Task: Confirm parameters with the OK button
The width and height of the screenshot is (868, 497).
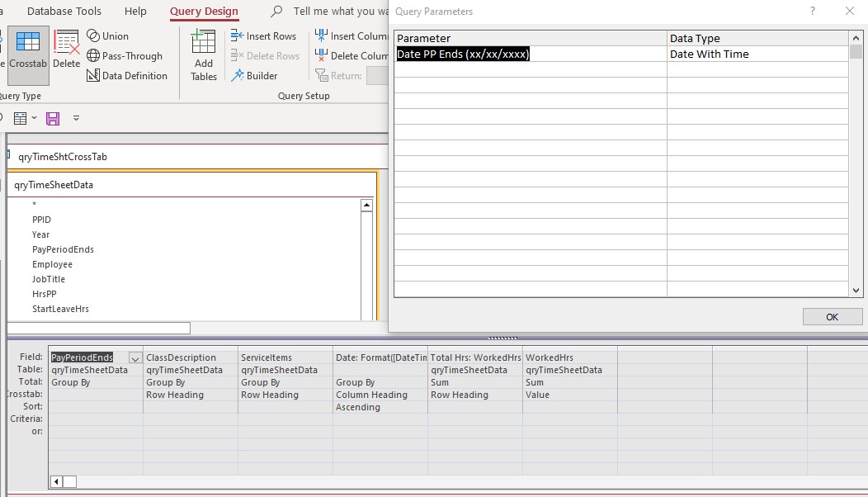Action: (x=832, y=316)
